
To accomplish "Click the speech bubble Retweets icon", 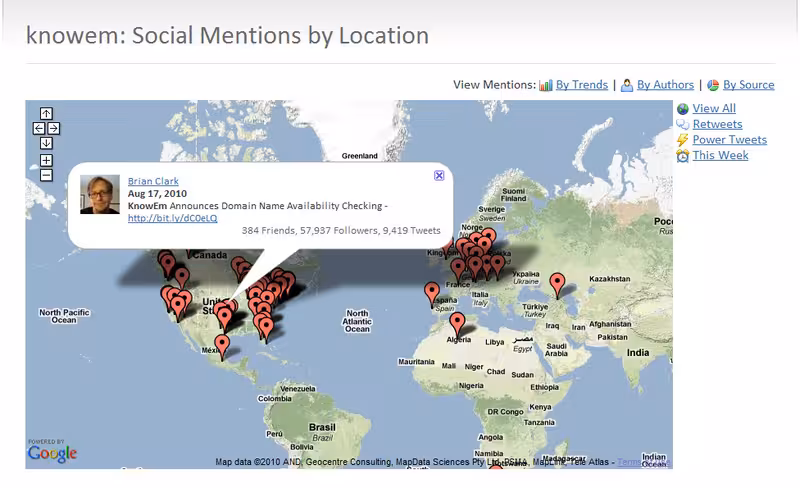I will pos(683,124).
